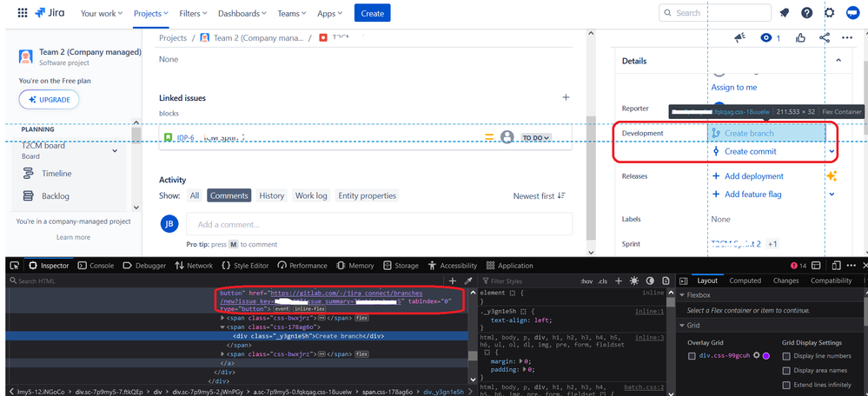
Task: Open the issue actions three-dots menu
Action: pos(847,37)
